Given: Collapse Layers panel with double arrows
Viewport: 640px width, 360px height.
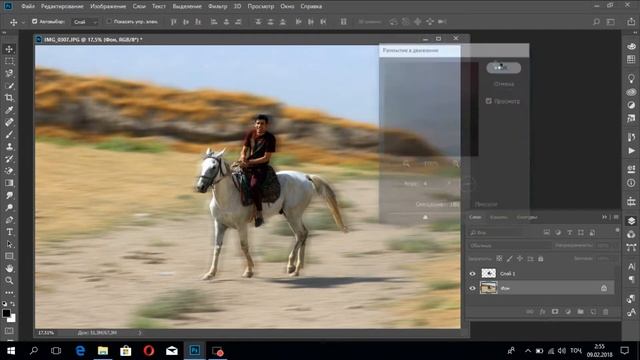Looking at the screenshot, I should 604,217.
